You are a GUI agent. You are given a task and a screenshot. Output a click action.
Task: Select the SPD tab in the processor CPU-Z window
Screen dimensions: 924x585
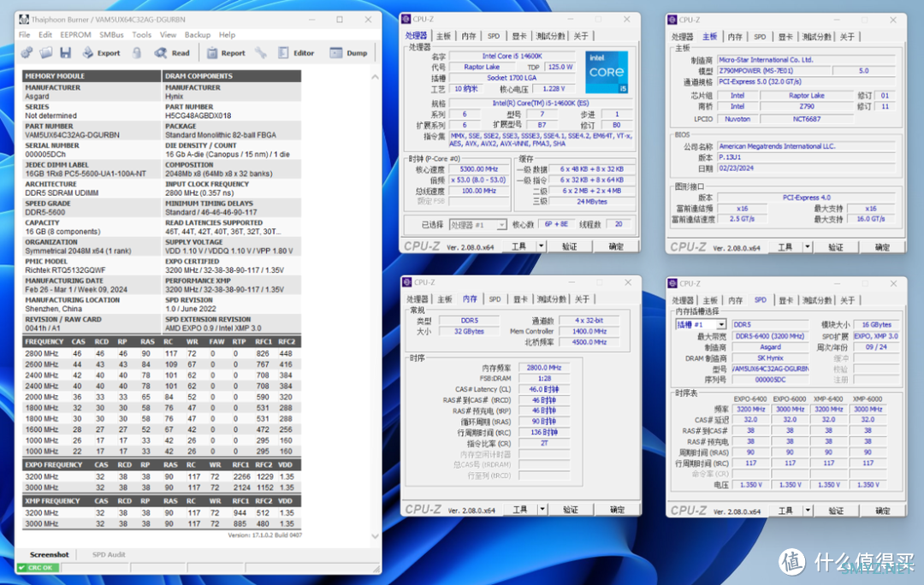(494, 36)
